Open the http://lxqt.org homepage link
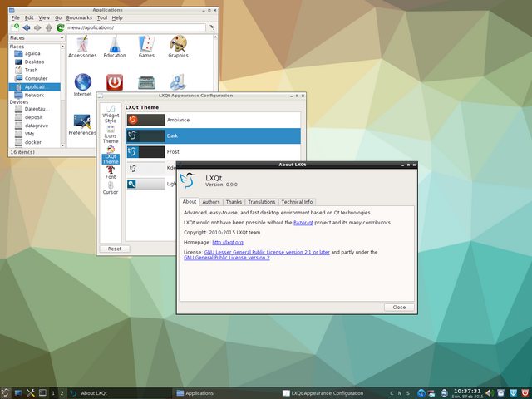 228,242
